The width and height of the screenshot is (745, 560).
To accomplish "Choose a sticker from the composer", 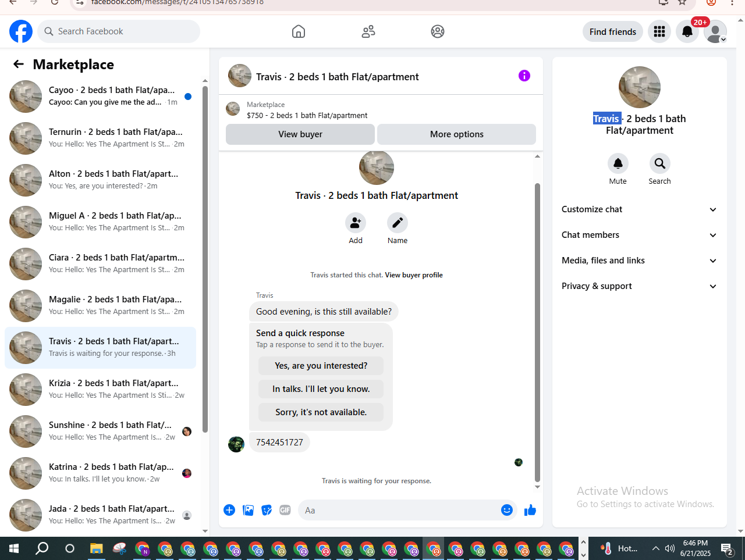I will click(x=267, y=510).
